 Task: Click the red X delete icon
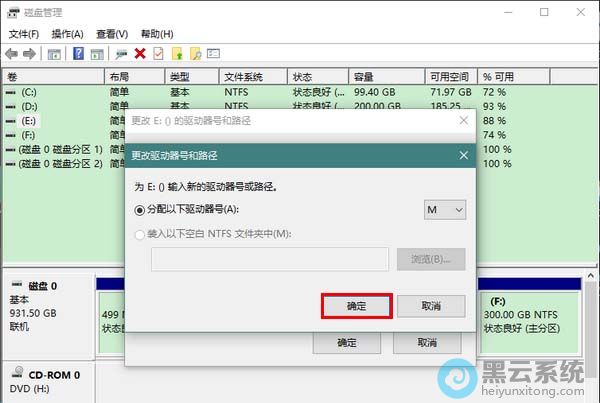pos(139,54)
